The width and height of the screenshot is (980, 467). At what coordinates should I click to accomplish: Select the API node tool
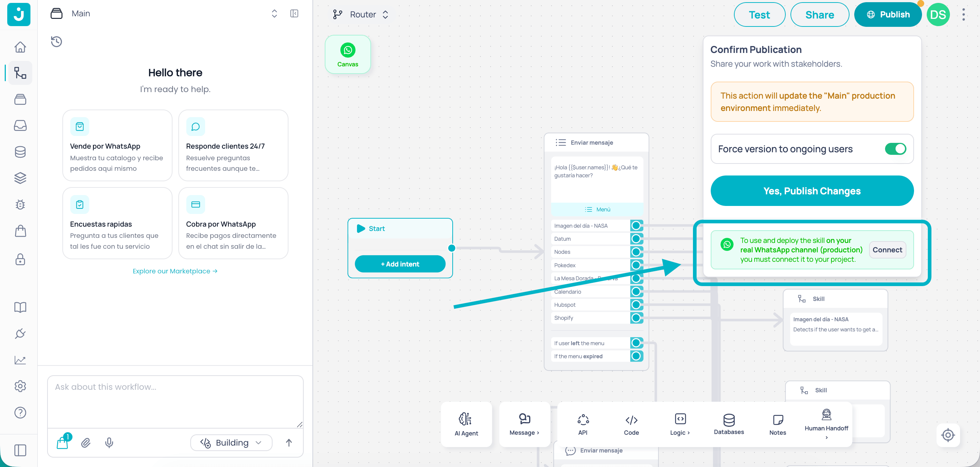583,424
